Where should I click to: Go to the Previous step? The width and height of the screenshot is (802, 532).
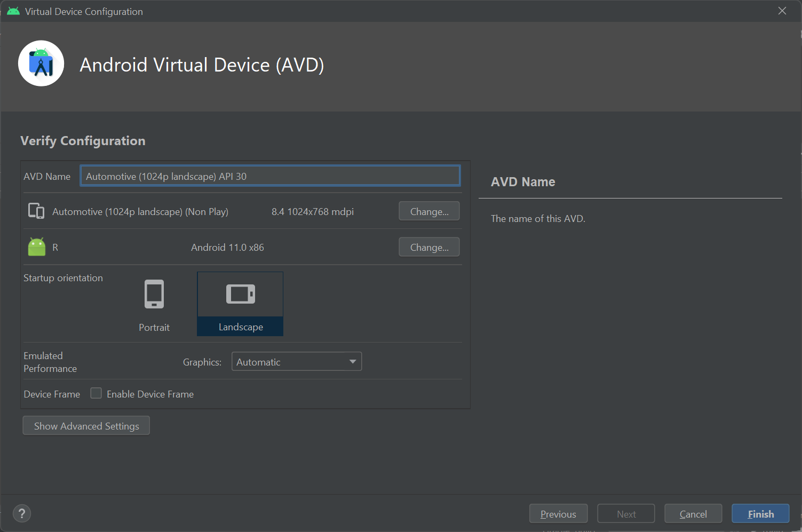click(x=558, y=514)
